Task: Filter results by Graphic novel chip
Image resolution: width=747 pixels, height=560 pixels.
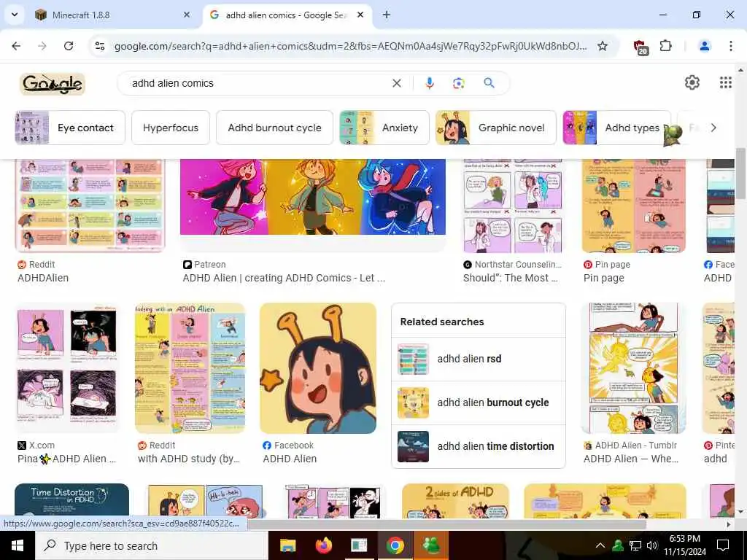Action: [x=496, y=128]
